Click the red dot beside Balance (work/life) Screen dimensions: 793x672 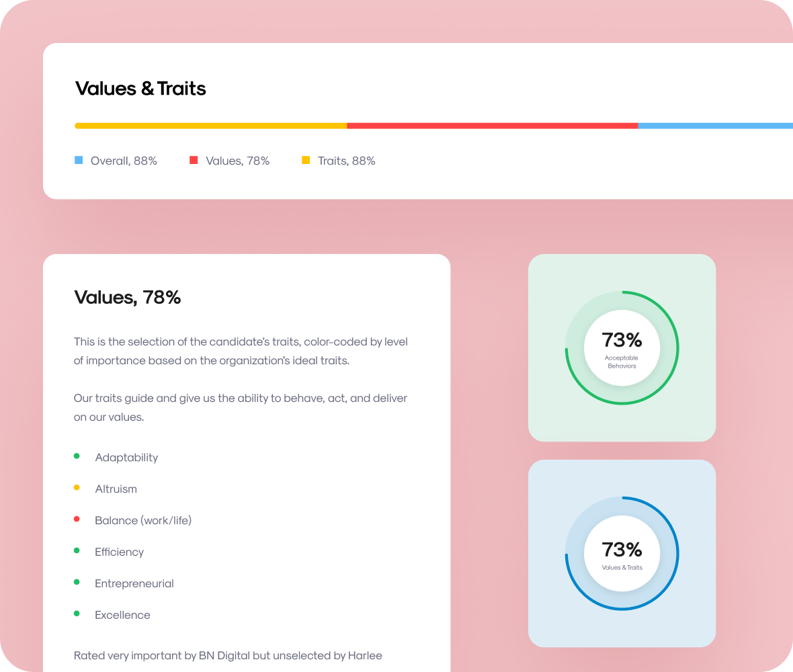pyautogui.click(x=77, y=519)
